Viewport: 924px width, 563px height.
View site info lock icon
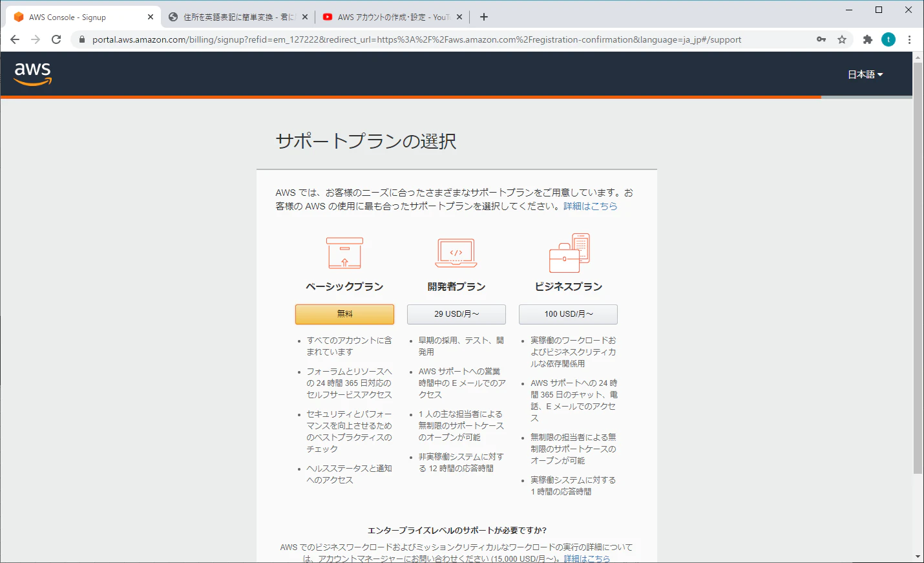pos(82,39)
